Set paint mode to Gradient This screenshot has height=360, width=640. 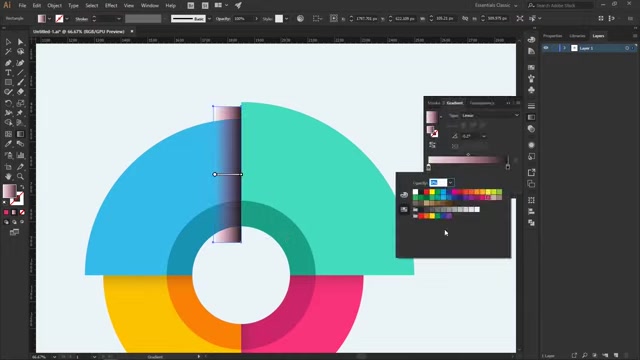pyautogui.click(x=14, y=212)
